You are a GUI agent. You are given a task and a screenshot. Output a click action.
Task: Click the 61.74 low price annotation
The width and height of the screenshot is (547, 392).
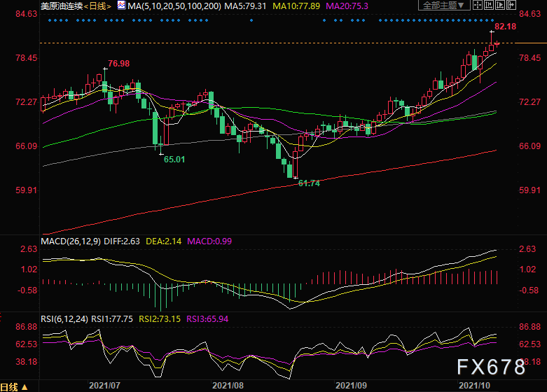309,183
